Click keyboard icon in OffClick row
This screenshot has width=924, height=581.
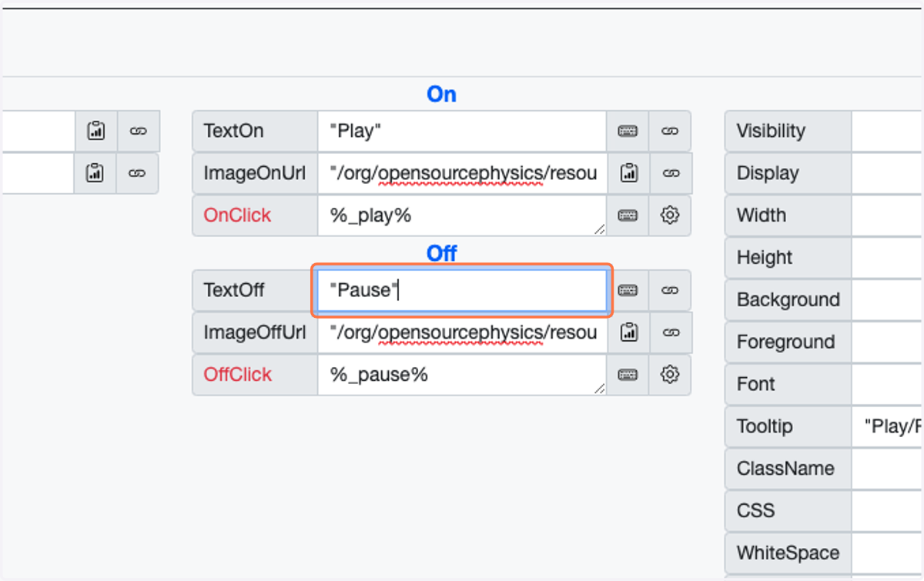point(628,375)
